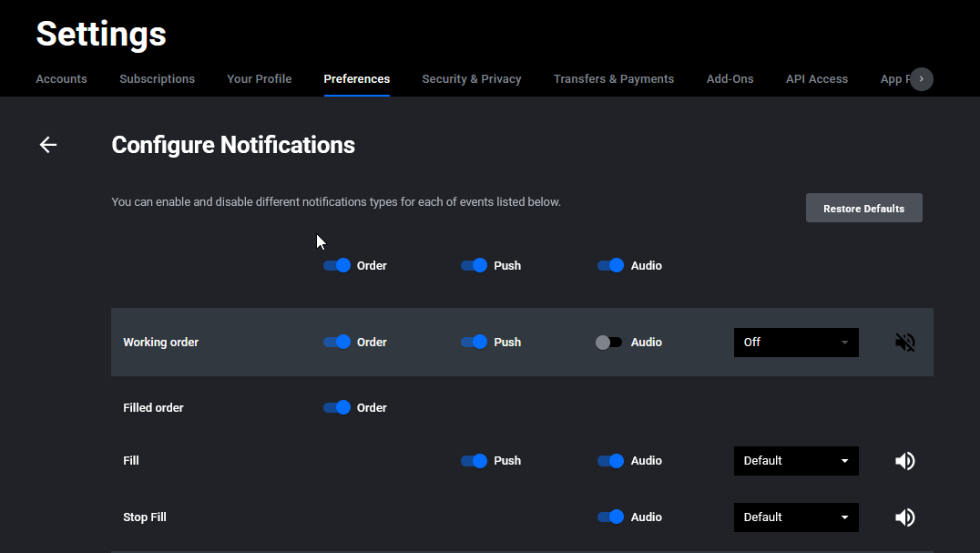Turn off Push notification for Fill
Image resolution: width=980 pixels, height=553 pixels.
[x=474, y=461]
